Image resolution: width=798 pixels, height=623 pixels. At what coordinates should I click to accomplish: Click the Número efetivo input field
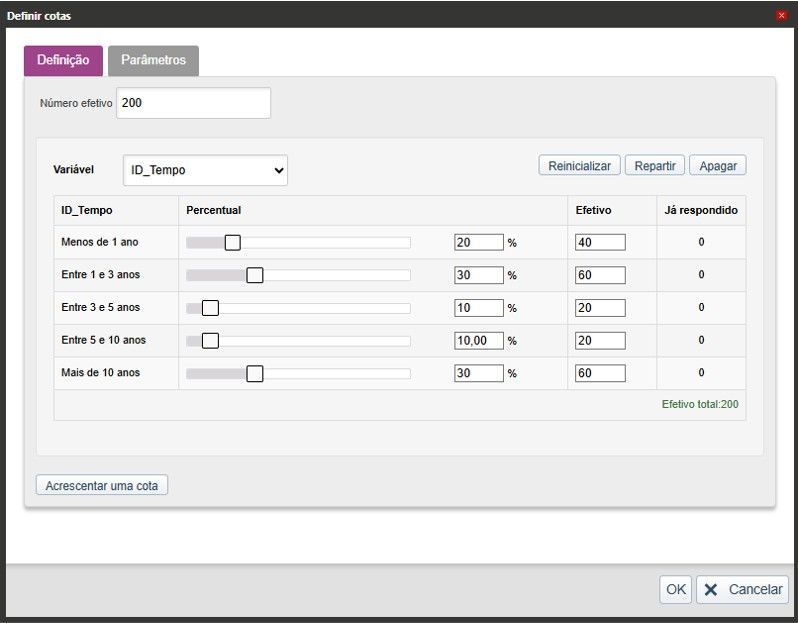(193, 103)
